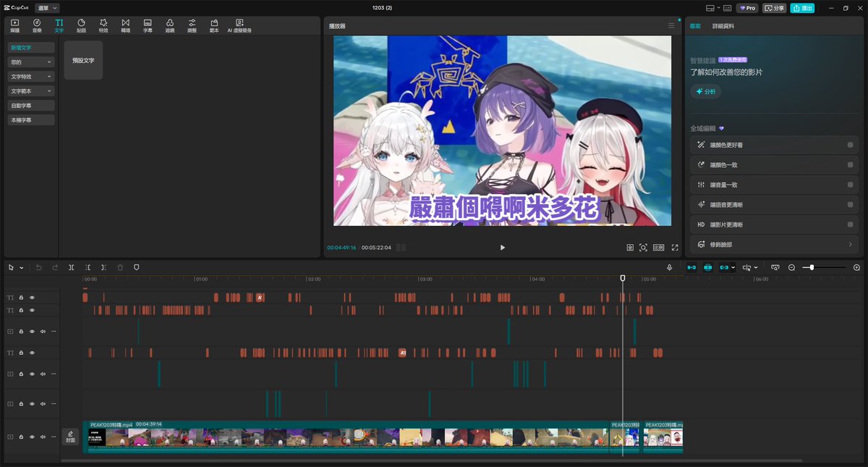Viewport: 868px width, 467px height.
Task: Open the 調整 adjustment panel icon
Action: [x=192, y=26]
